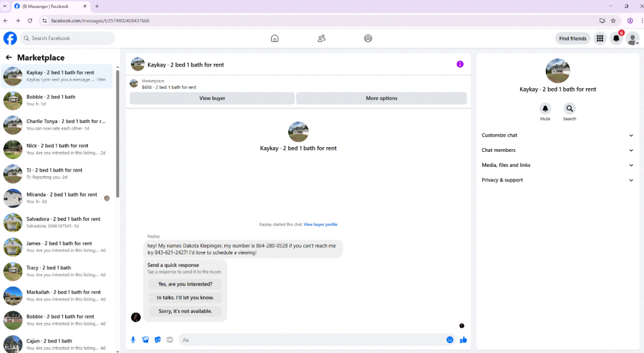This screenshot has height=353, width=644.
Task: Send quick response 'Sorry, it's not available.'
Action: (x=186, y=311)
